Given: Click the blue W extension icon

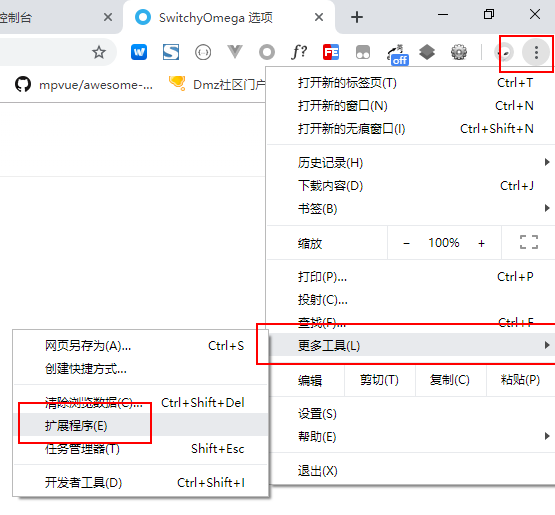Looking at the screenshot, I should 139,52.
